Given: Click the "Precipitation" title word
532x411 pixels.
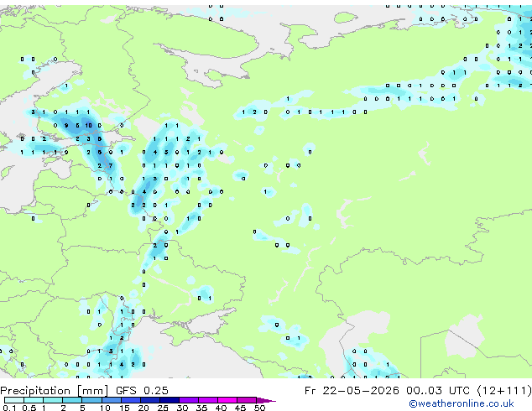Looking at the screenshot, I should [x=35, y=391].
